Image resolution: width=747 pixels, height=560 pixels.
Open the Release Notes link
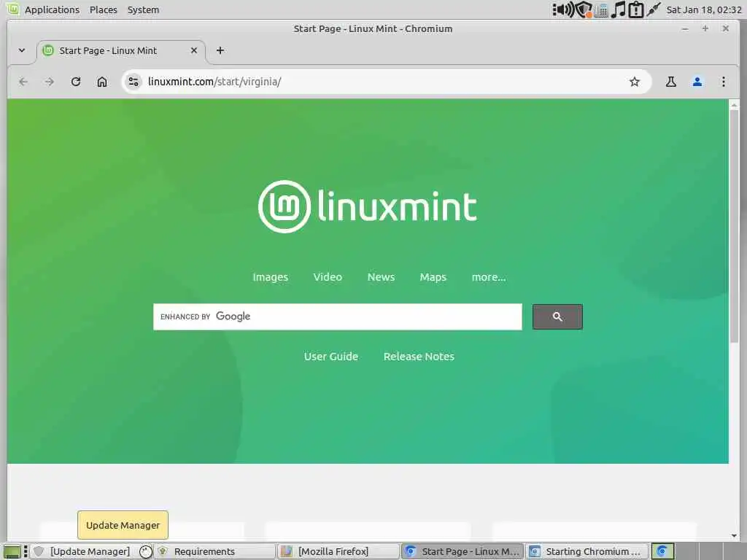click(419, 357)
